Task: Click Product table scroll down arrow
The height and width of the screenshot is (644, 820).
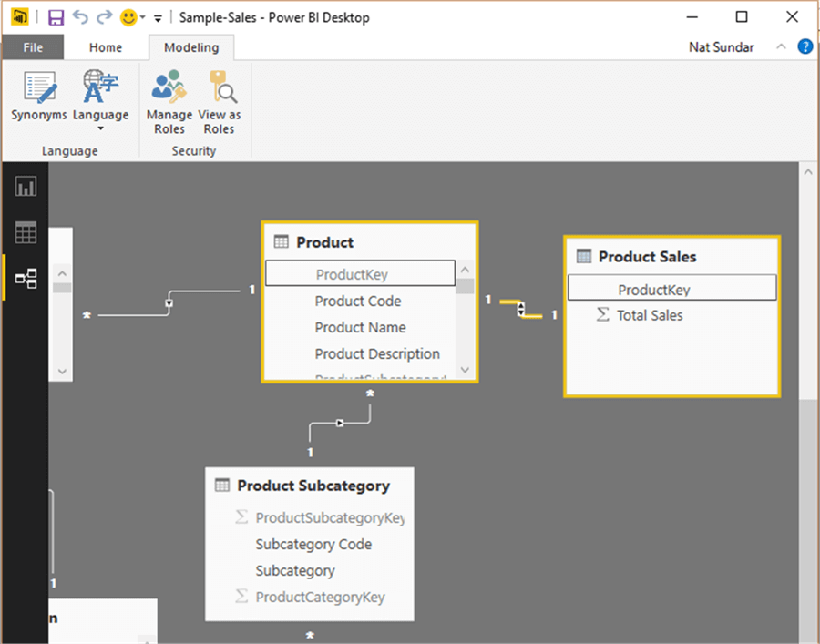Action: click(465, 370)
